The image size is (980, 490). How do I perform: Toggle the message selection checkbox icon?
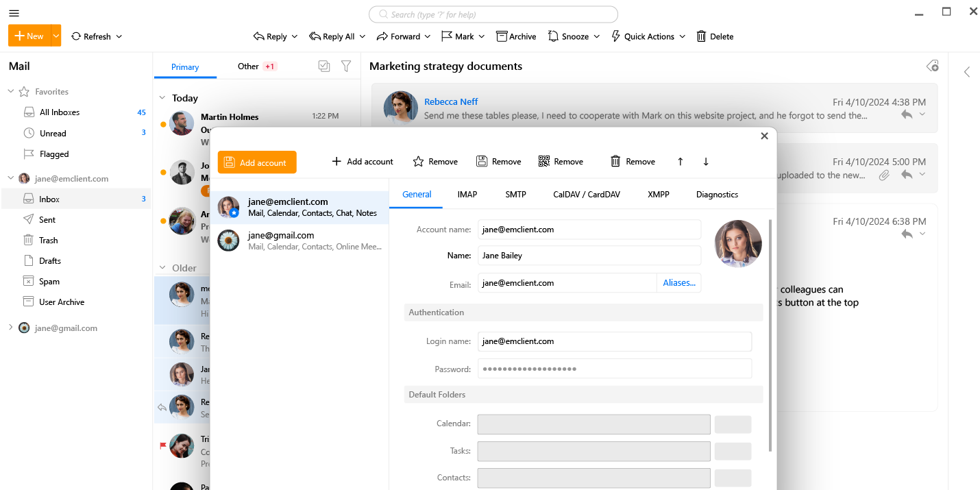[324, 66]
